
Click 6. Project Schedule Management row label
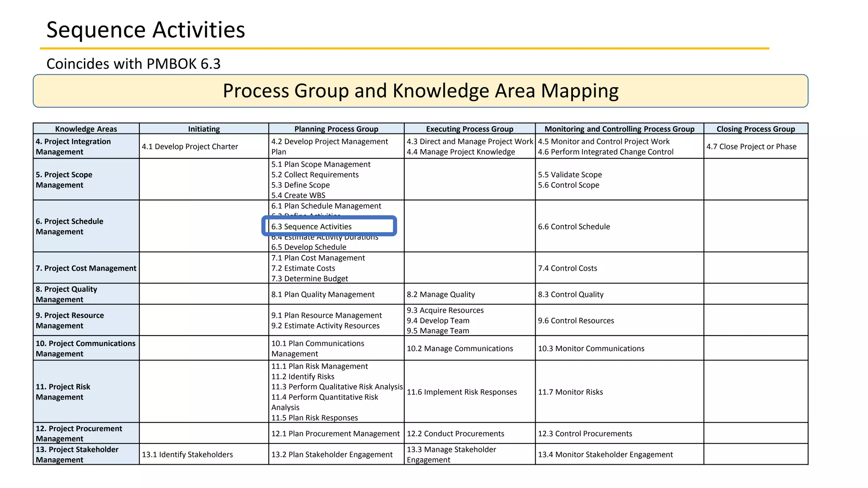70,226
